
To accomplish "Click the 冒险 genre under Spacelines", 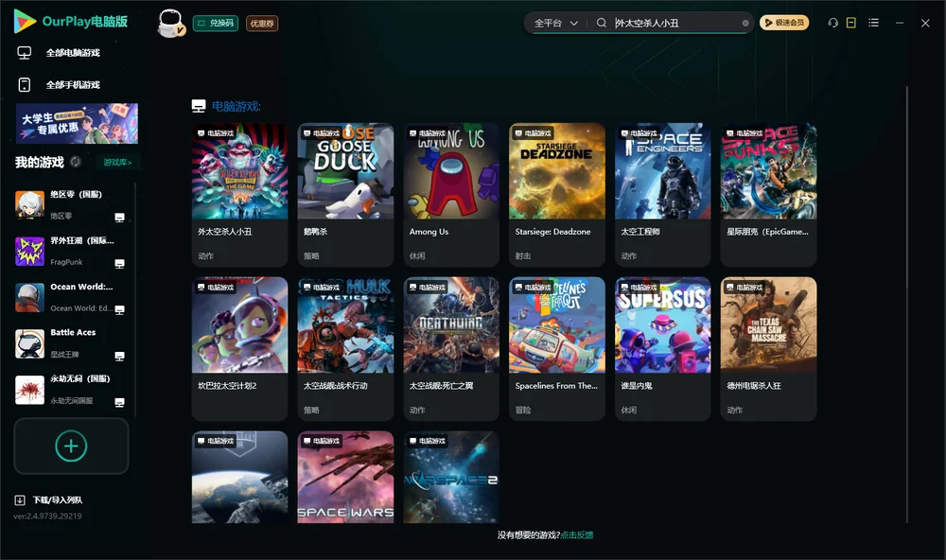I will point(523,410).
